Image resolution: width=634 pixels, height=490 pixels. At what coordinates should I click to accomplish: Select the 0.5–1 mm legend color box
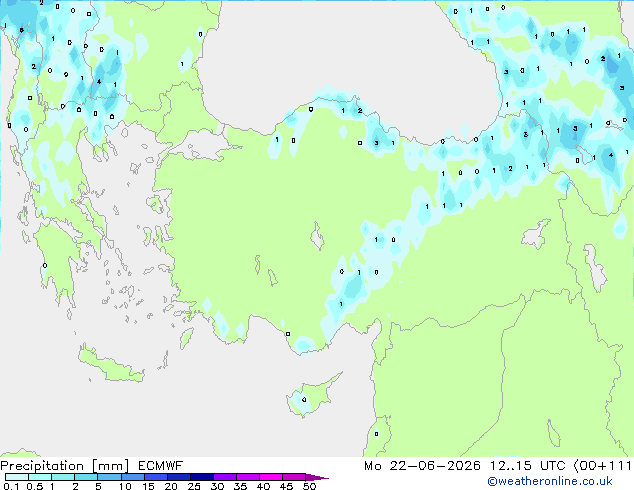[x=40, y=477]
